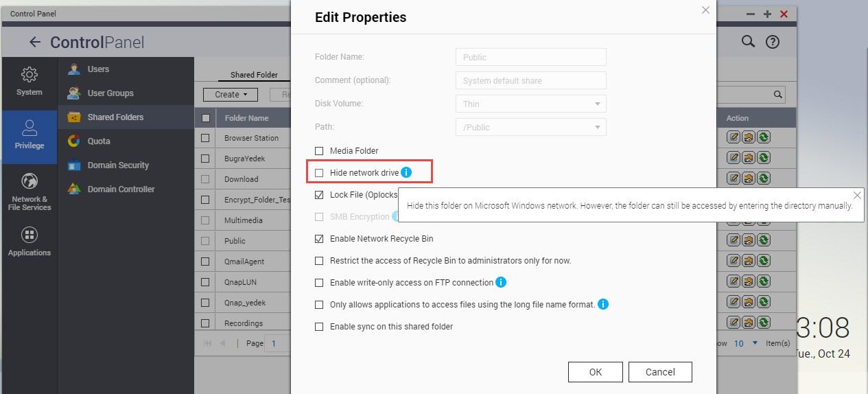Tick the Browser Station row checkbox
868x394 pixels.
[x=205, y=138]
